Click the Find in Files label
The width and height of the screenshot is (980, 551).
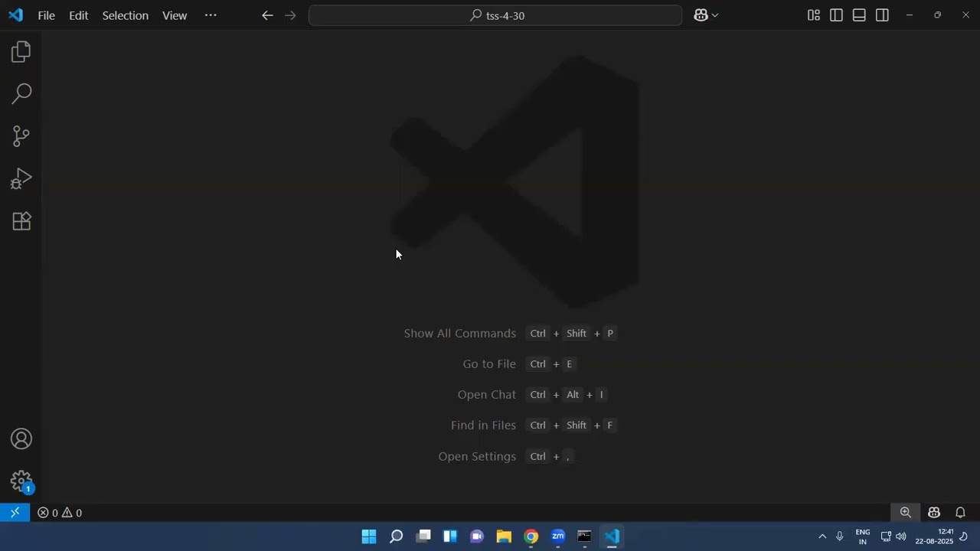[483, 425]
